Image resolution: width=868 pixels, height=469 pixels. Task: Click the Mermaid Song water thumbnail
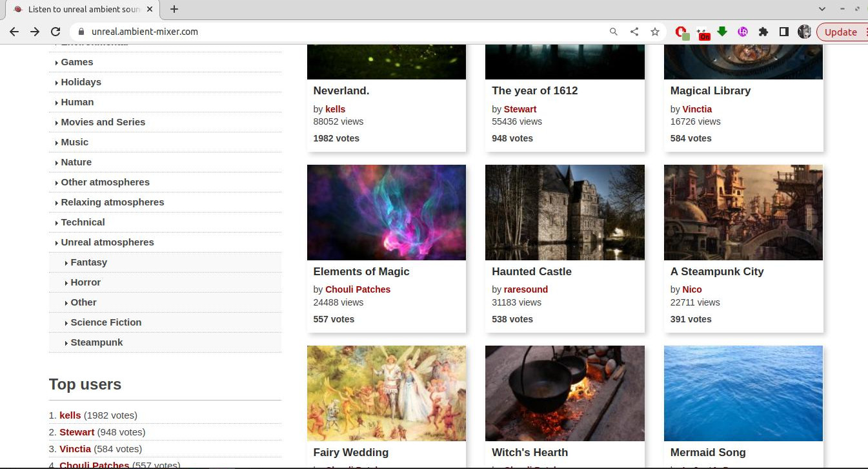click(743, 393)
